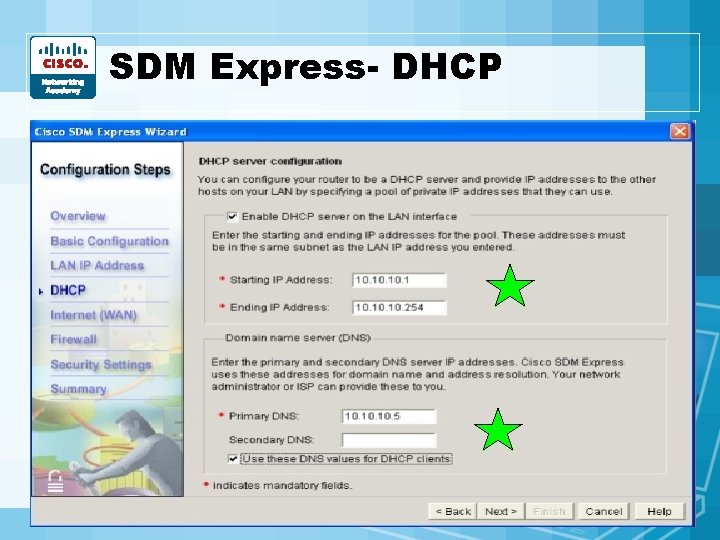This screenshot has height=540, width=720.
Task: Click the 'Primary DNS:' label
Action: click(x=264, y=416)
